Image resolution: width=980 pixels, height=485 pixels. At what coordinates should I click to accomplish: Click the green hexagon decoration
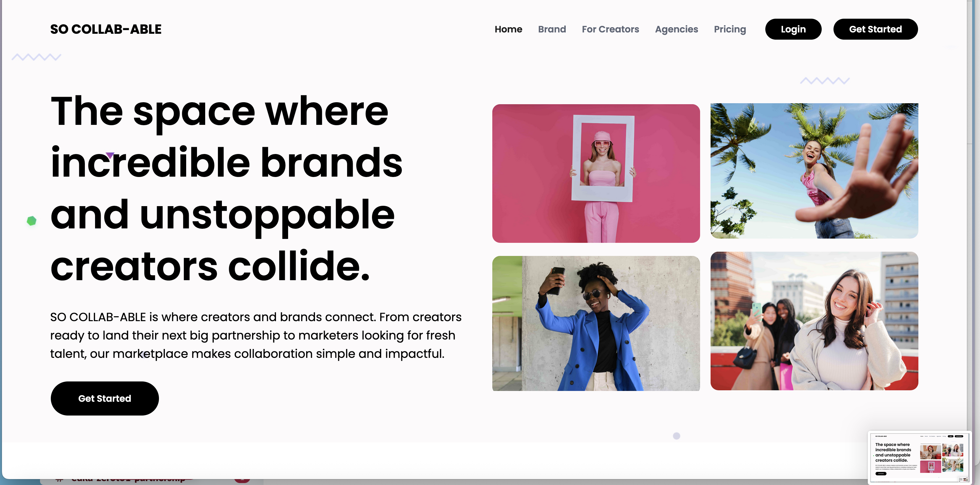click(x=31, y=221)
